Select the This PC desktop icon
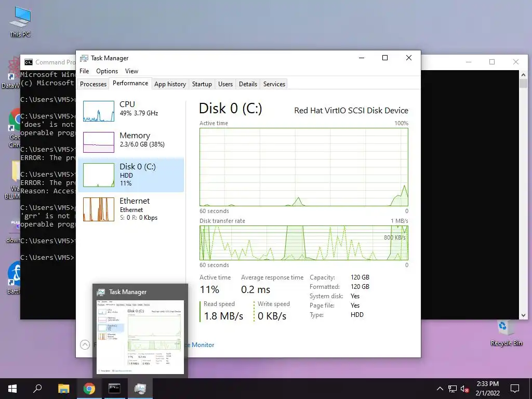Image resolution: width=532 pixels, height=399 pixels. [20, 22]
